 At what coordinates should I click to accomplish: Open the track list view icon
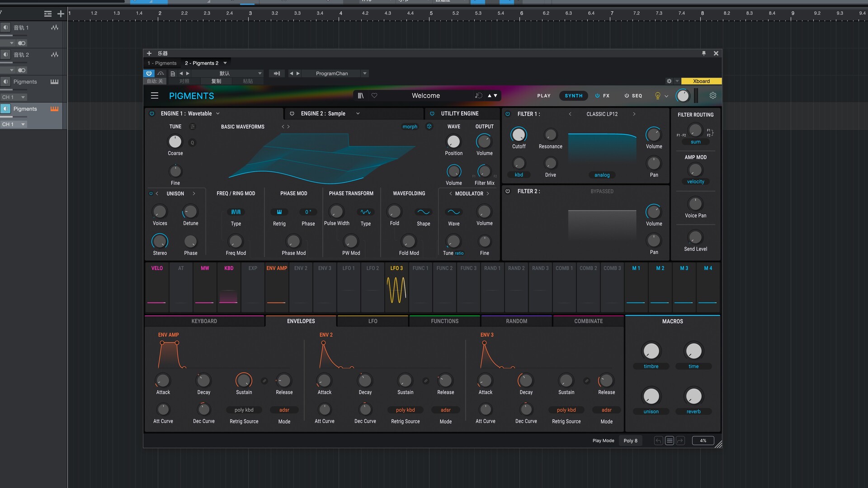48,14
